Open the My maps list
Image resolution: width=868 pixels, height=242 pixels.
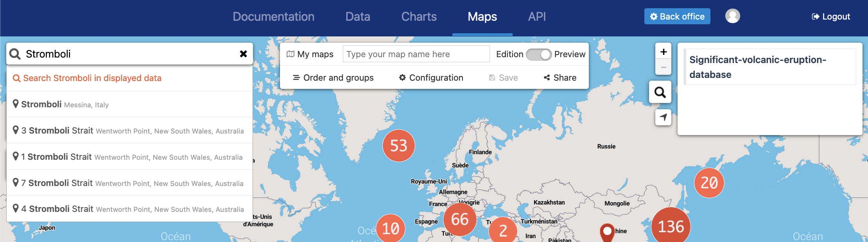coord(310,54)
